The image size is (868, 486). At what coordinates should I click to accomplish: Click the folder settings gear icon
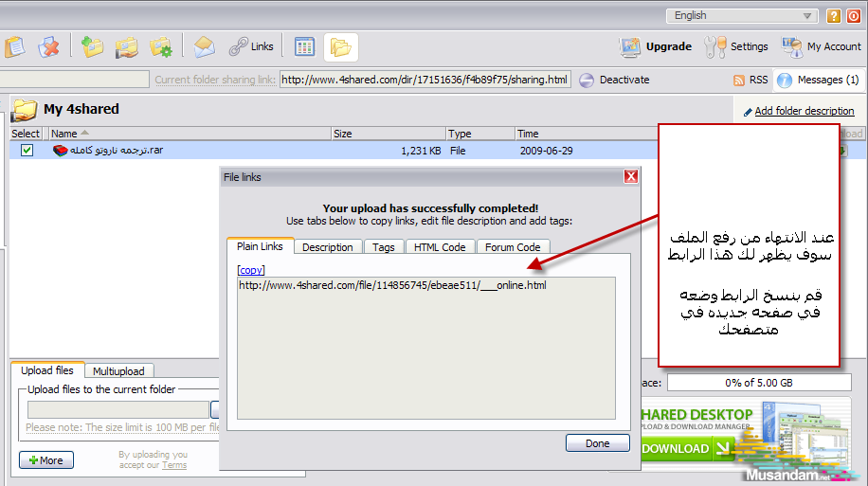[x=160, y=47]
